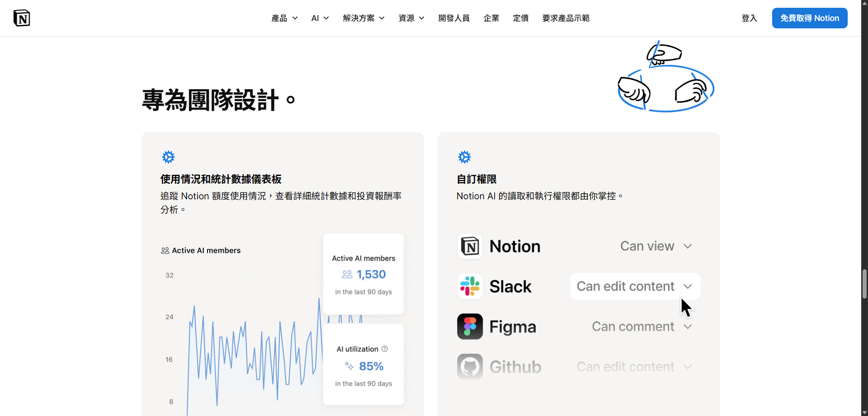The height and width of the screenshot is (416, 868).
Task: Click the Figma app icon
Action: tap(470, 326)
